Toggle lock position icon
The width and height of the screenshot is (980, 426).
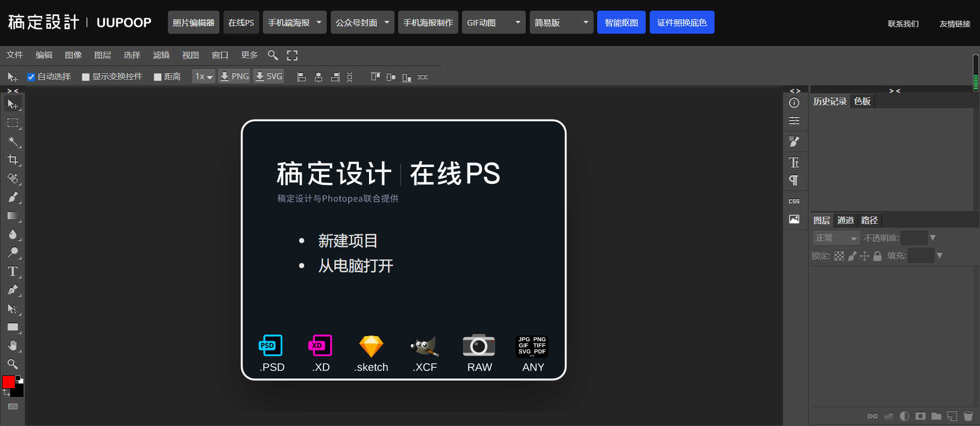pos(865,256)
